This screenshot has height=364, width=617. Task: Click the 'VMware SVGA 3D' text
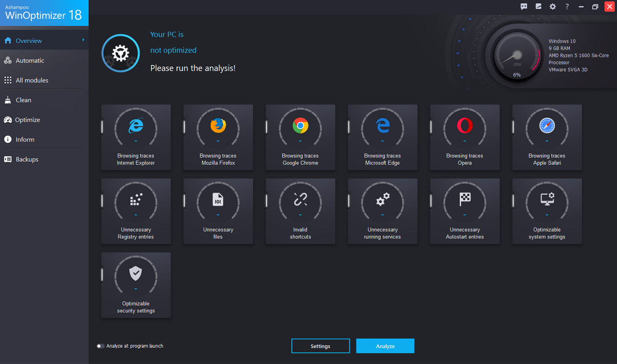click(568, 70)
